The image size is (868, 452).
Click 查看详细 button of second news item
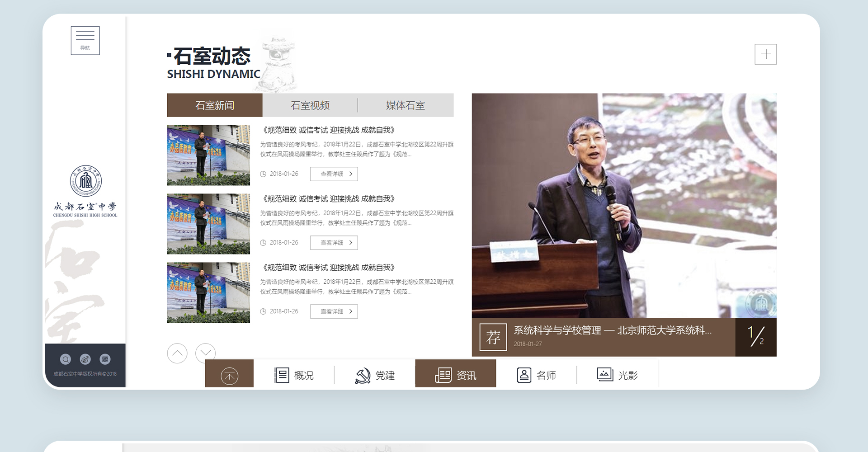point(334,243)
